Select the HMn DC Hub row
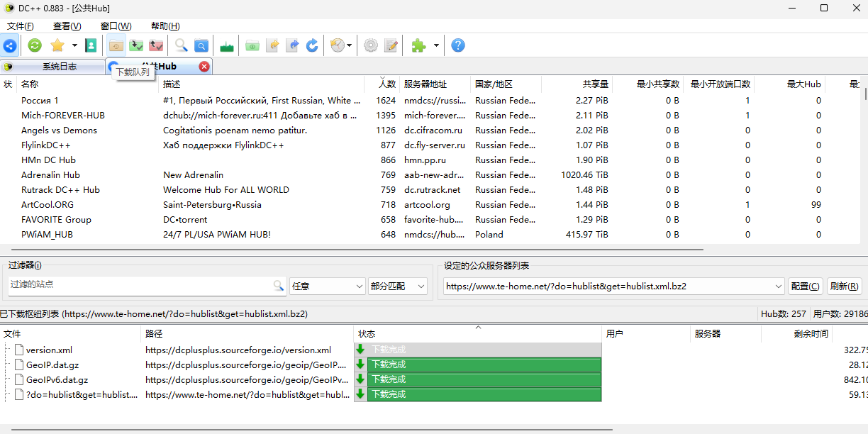 click(431, 160)
